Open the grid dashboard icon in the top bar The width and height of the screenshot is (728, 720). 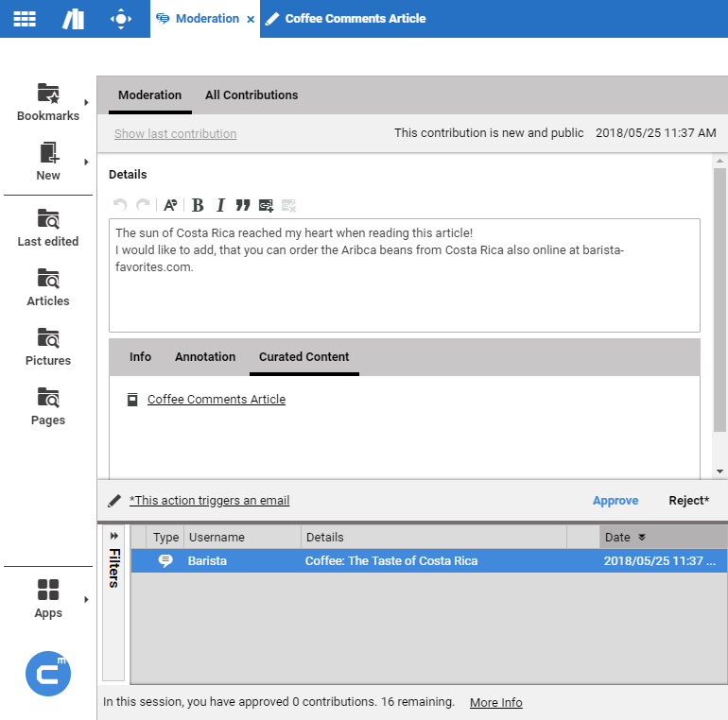click(26, 19)
